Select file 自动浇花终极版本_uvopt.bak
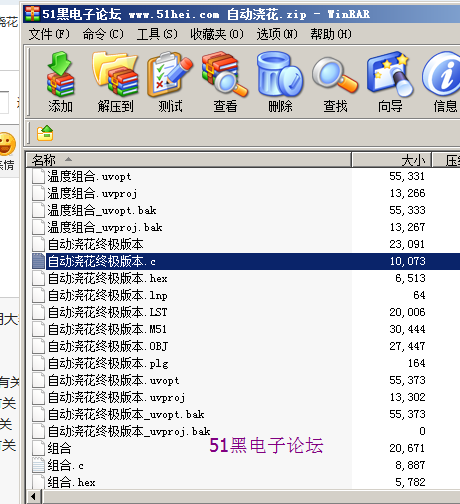 126,414
